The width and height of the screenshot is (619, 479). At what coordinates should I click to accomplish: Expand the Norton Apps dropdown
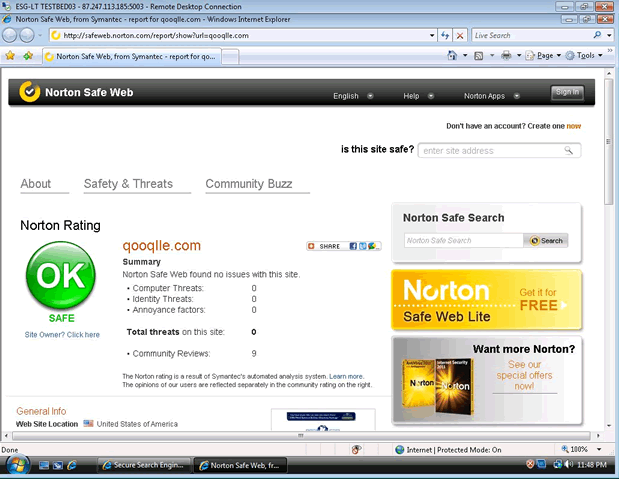coord(490,96)
